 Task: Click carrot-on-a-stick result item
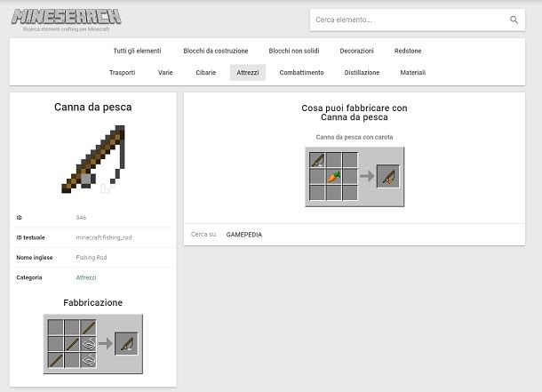387,177
